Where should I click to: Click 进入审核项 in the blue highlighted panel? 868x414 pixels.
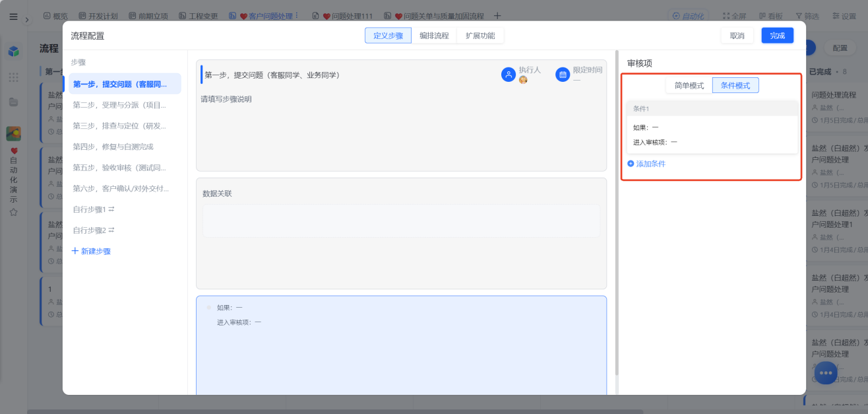click(239, 322)
